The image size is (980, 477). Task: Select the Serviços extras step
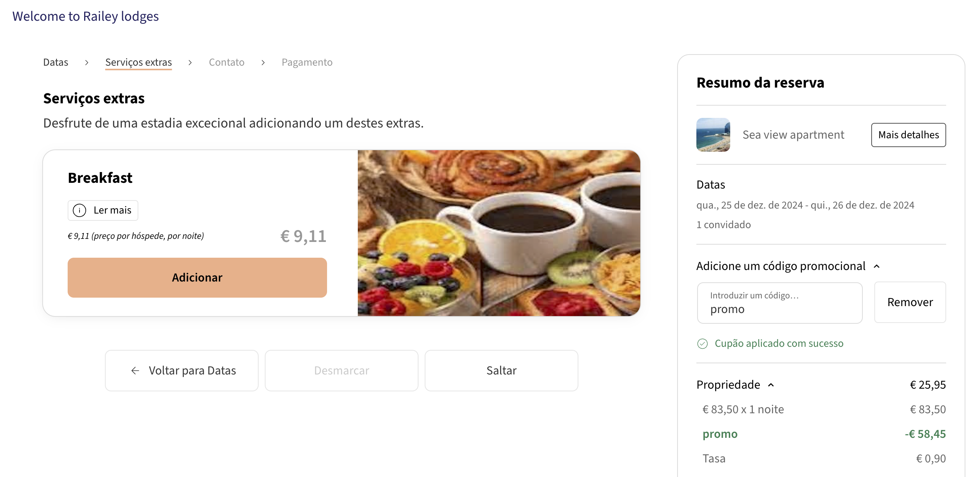tap(138, 63)
